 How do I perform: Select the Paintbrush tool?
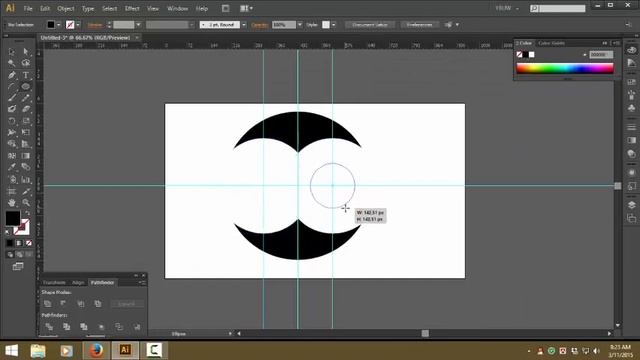tap(11, 98)
